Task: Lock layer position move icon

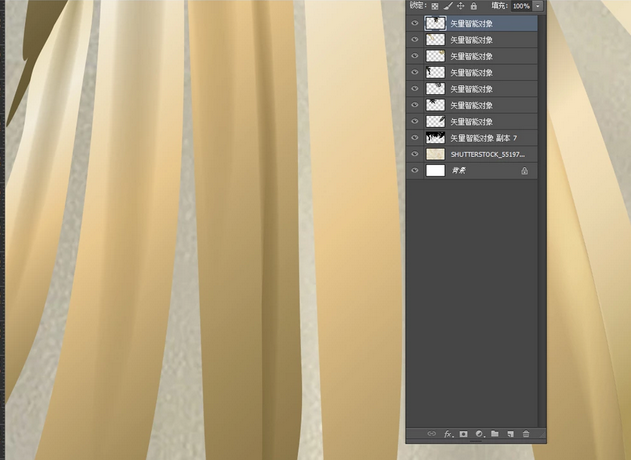Action: coord(460,6)
